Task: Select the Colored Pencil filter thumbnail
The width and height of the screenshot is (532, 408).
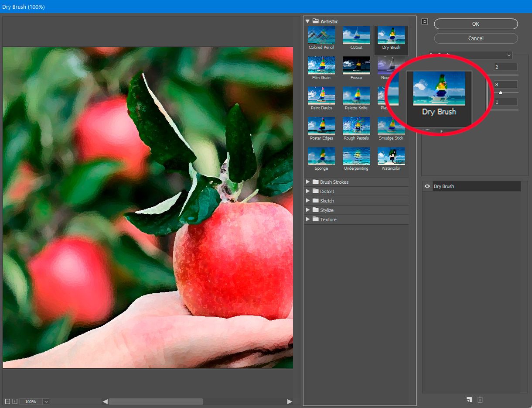Action: (x=321, y=35)
